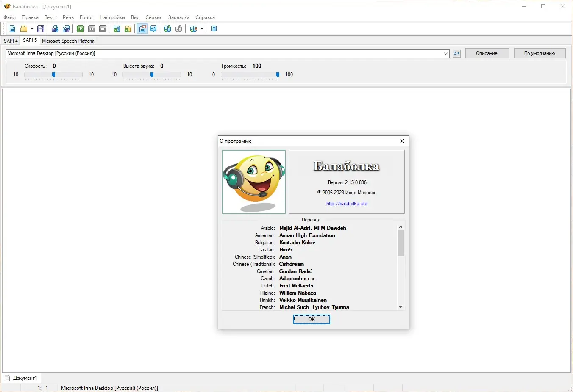Start reading aloud with green play icon
573x392 pixels.
click(x=81, y=29)
